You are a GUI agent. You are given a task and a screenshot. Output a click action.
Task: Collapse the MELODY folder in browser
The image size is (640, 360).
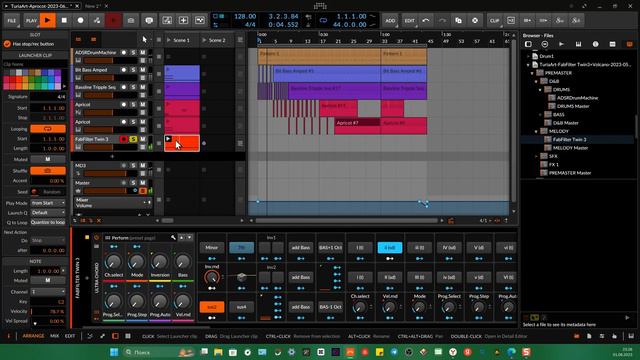coord(536,131)
